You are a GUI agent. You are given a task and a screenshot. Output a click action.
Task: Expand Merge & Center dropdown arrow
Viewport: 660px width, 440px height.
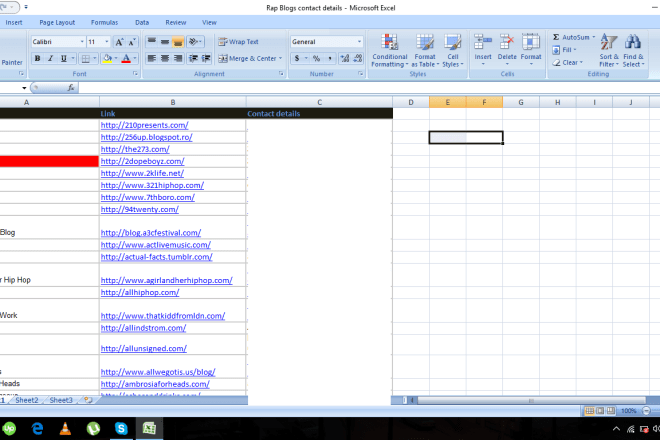[x=280, y=59]
